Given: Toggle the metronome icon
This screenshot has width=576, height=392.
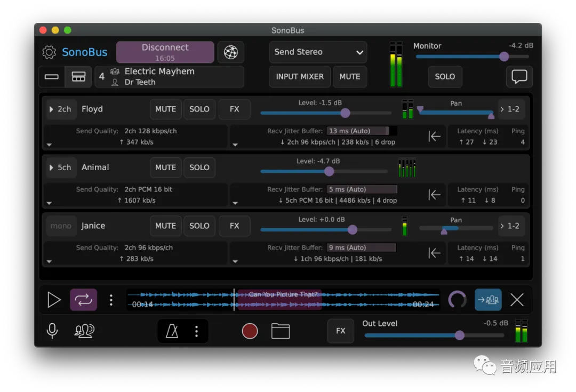Looking at the screenshot, I should coord(172,331).
